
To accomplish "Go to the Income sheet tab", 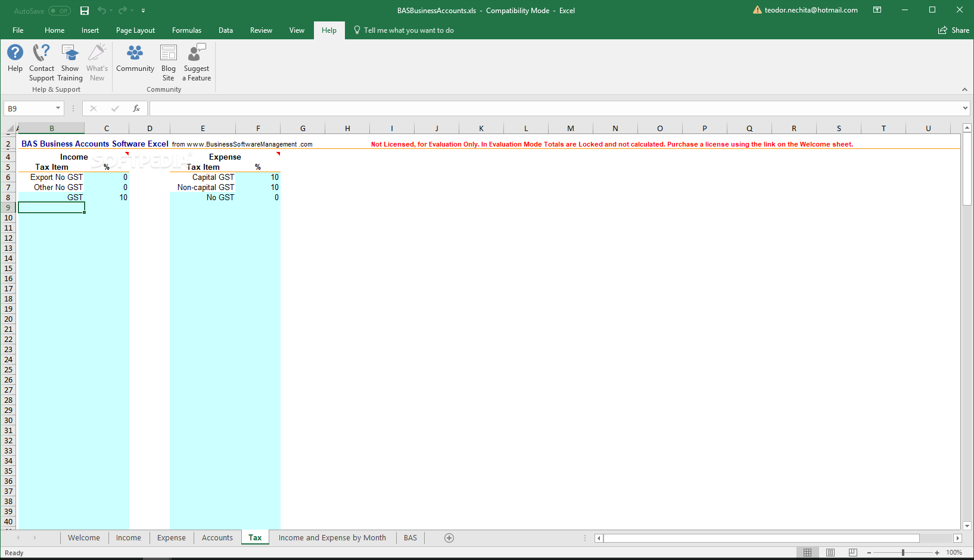I will pyautogui.click(x=129, y=538).
